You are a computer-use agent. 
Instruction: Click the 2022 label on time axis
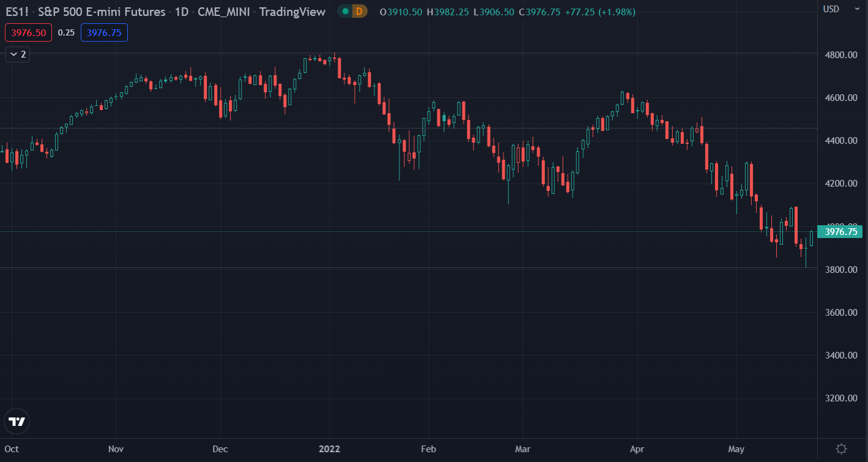328,449
